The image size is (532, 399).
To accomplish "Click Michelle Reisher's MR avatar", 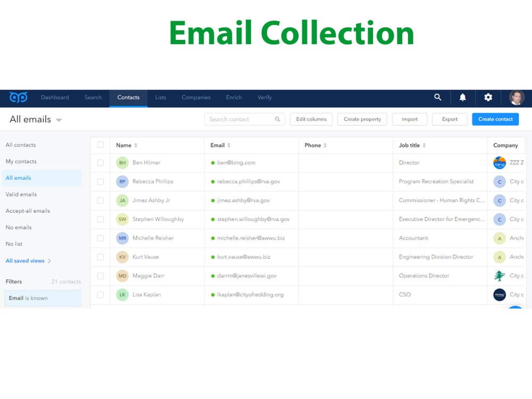I will (122, 238).
